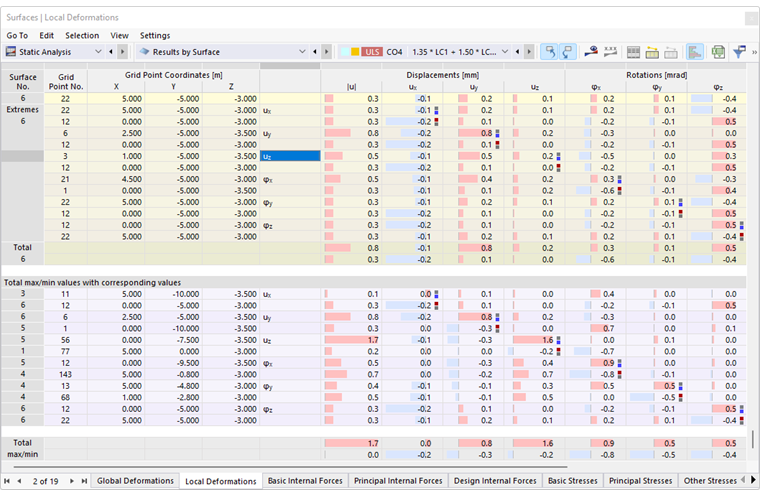This screenshot has height=496, width=760.
Task: Toggle second selection synchronization arrow button
Action: [x=568, y=51]
